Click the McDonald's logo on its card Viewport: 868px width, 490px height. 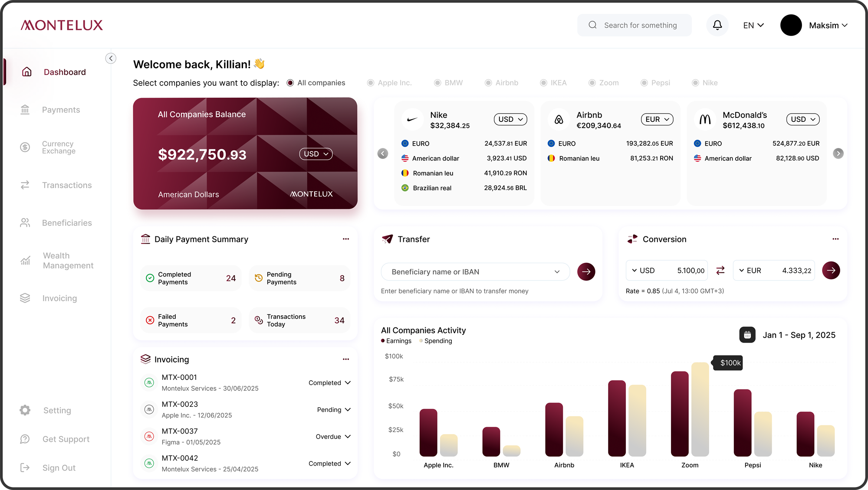(x=705, y=119)
